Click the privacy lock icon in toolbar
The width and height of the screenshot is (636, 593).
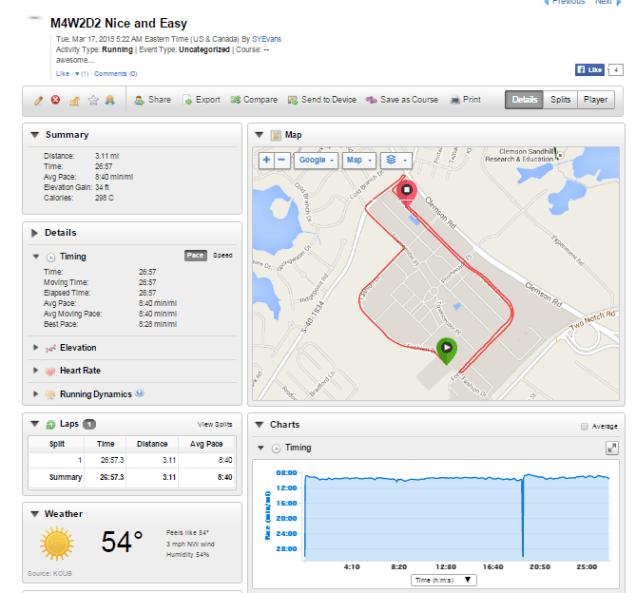(74, 100)
